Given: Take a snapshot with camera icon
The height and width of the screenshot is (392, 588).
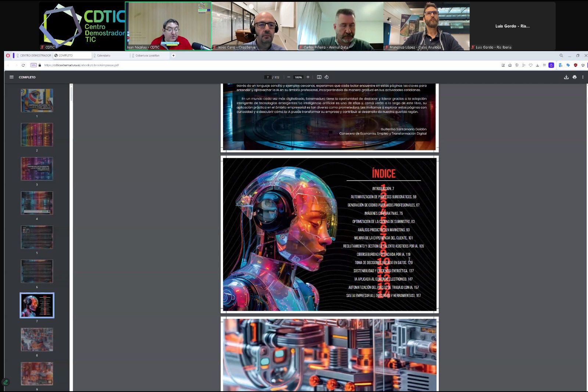Looking at the screenshot, I should click(x=510, y=65).
